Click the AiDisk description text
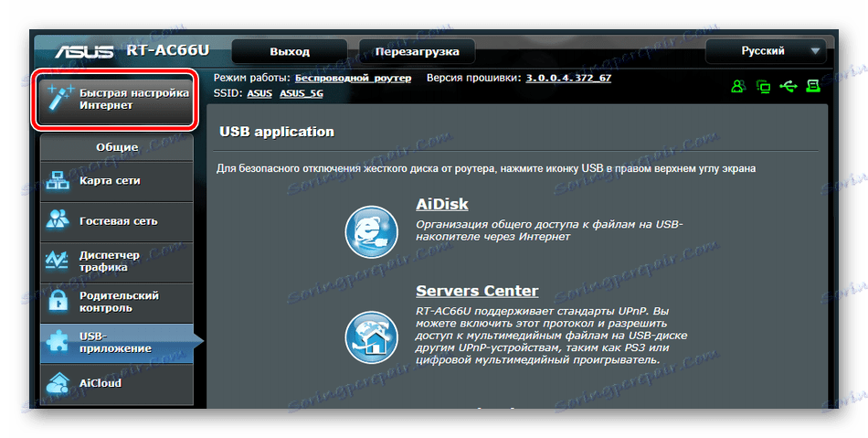This screenshot has height=438, width=868. pyautogui.click(x=549, y=230)
